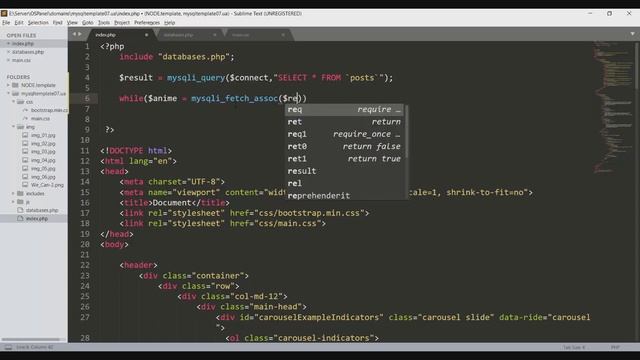Click the img folder icon

coord(20,127)
